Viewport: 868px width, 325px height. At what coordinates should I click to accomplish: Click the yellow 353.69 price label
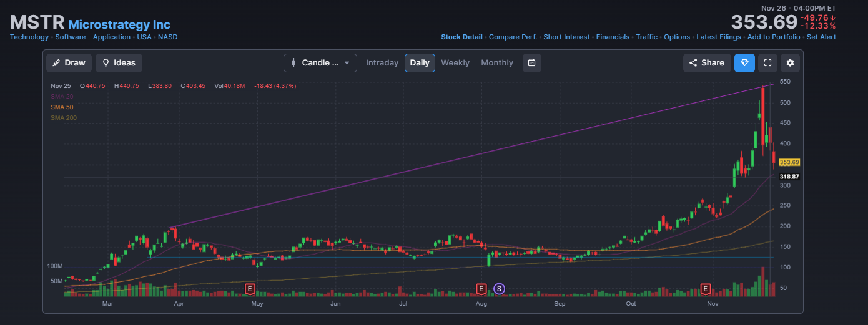(790, 162)
